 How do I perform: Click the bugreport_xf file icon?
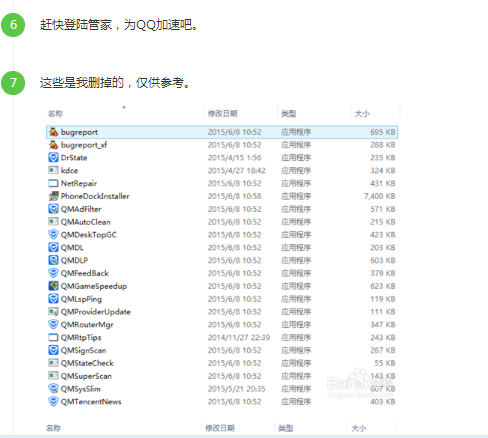pyautogui.click(x=53, y=145)
